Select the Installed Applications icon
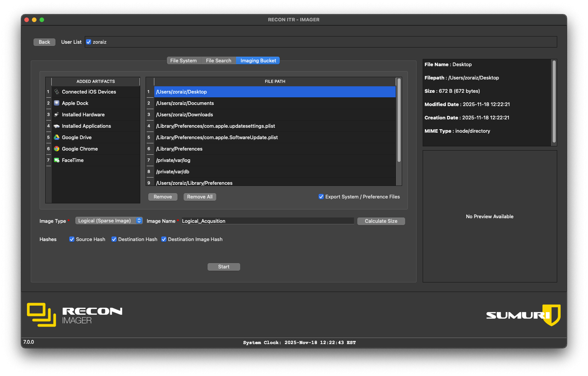Image resolution: width=588 pixels, height=376 pixels. [57, 126]
